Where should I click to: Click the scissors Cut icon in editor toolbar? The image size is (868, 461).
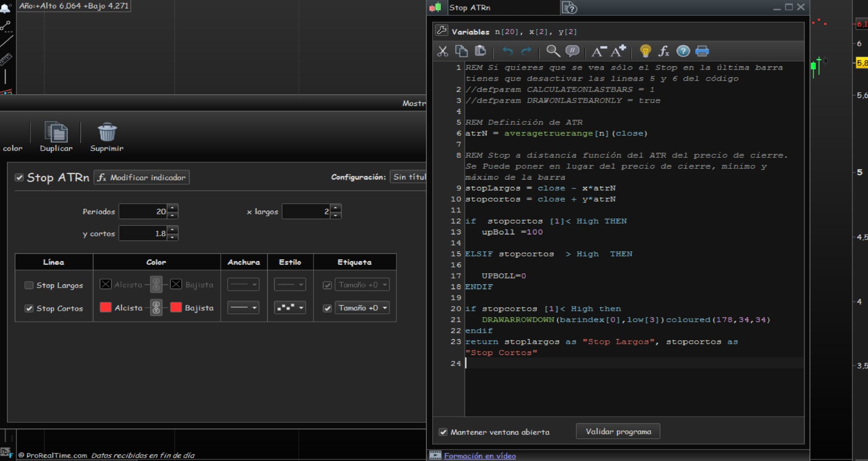coord(442,51)
